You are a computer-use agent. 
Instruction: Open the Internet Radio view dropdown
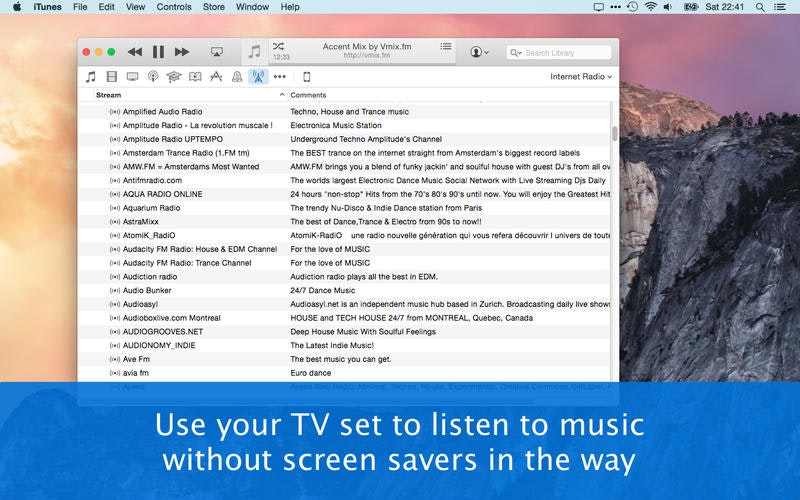(581, 77)
